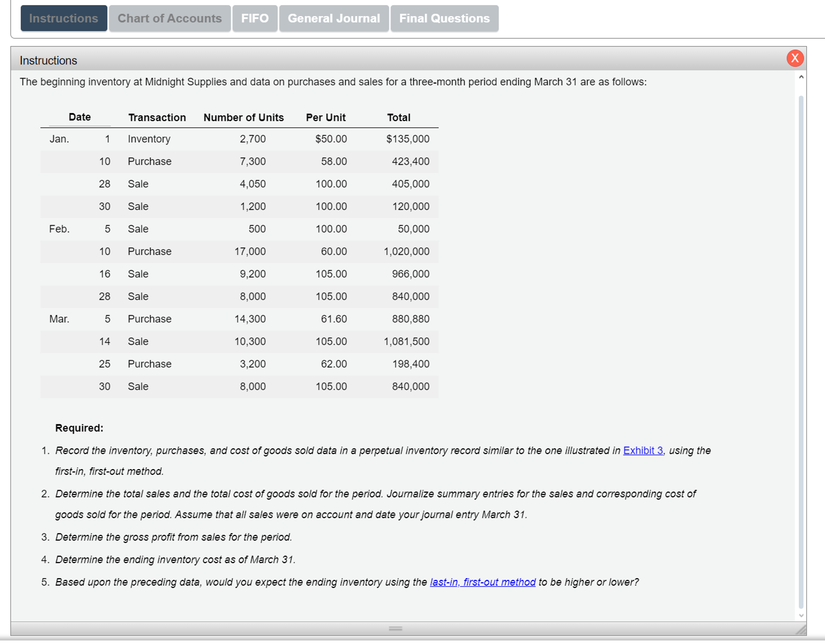The width and height of the screenshot is (825, 644).
Task: Click the Instructions panel title bar
Action: click(x=385, y=60)
